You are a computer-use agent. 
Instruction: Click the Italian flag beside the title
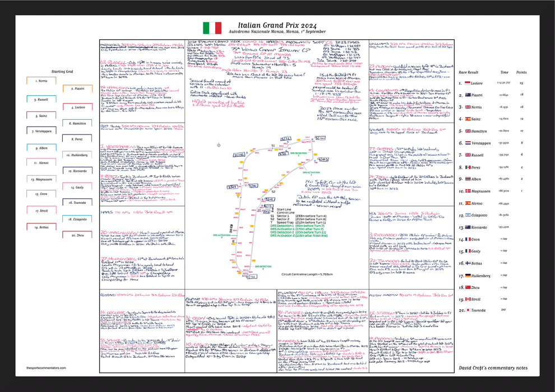click(x=212, y=29)
